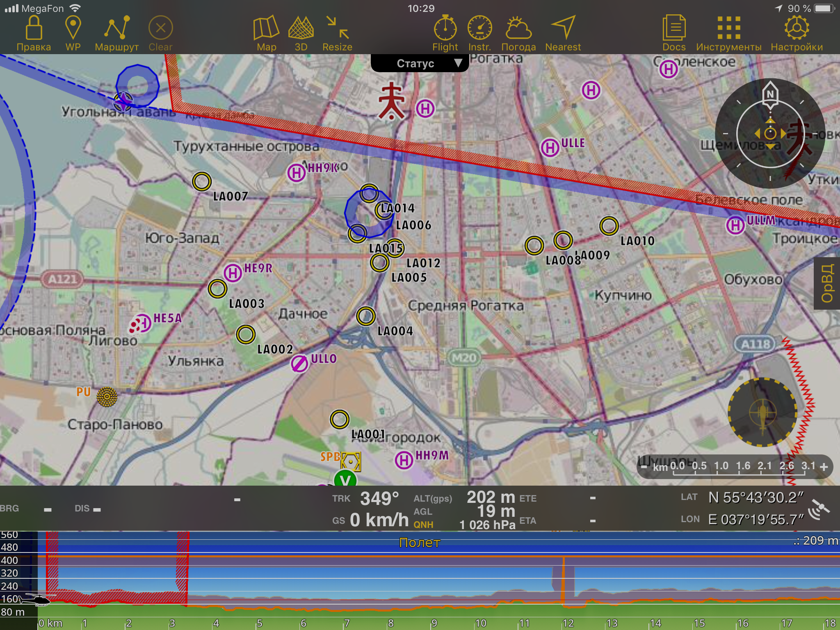Zoom in with the scale plus

pos(824,467)
